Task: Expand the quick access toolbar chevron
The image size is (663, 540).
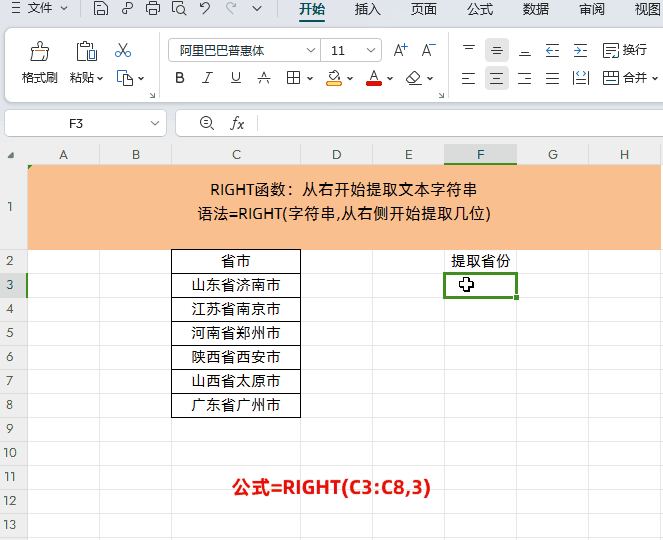Action: coord(257,8)
